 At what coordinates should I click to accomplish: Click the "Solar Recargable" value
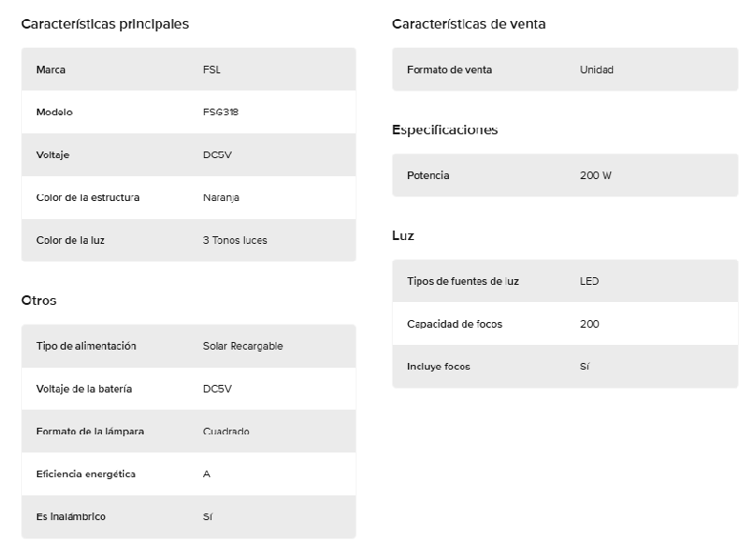[242, 346]
